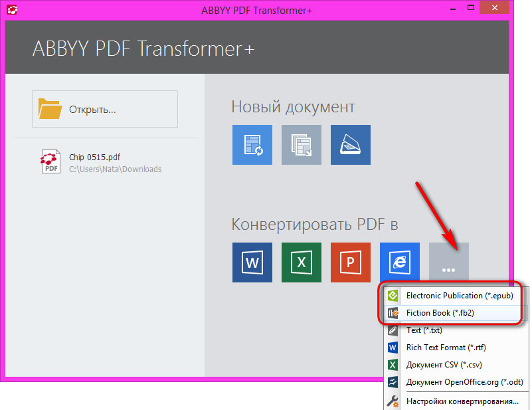Click the OpenOffice icon beside odt entry
This screenshot has height=410, width=532.
[393, 382]
